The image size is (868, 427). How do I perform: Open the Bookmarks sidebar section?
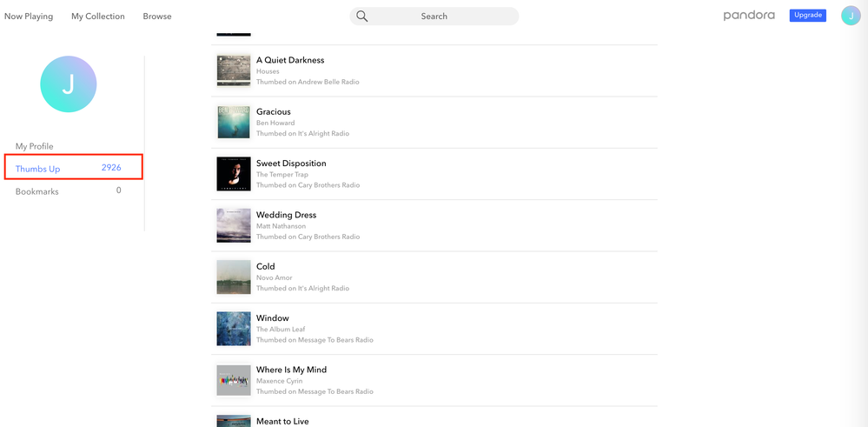[x=37, y=191]
